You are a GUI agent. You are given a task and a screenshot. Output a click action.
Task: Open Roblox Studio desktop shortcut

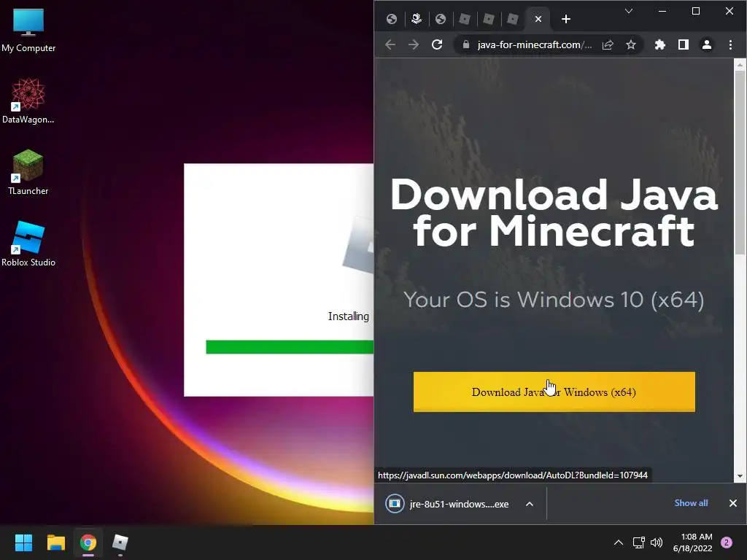28,244
